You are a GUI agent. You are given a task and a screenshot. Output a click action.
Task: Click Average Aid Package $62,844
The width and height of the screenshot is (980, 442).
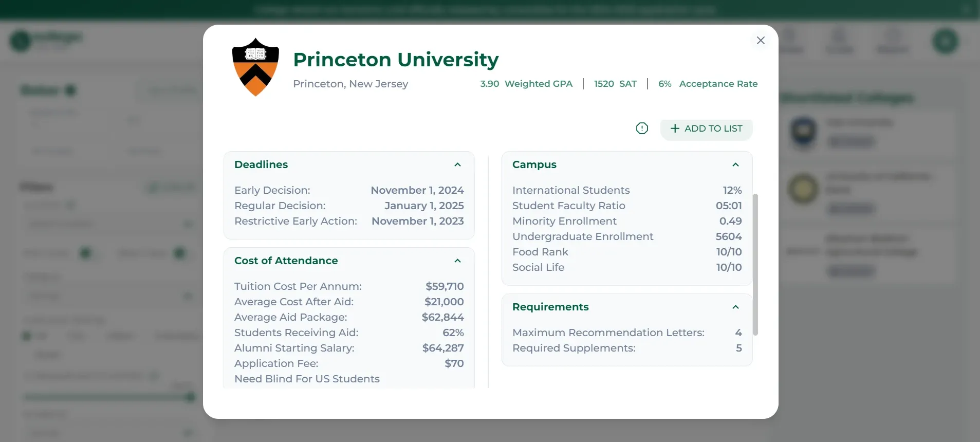[x=442, y=317]
